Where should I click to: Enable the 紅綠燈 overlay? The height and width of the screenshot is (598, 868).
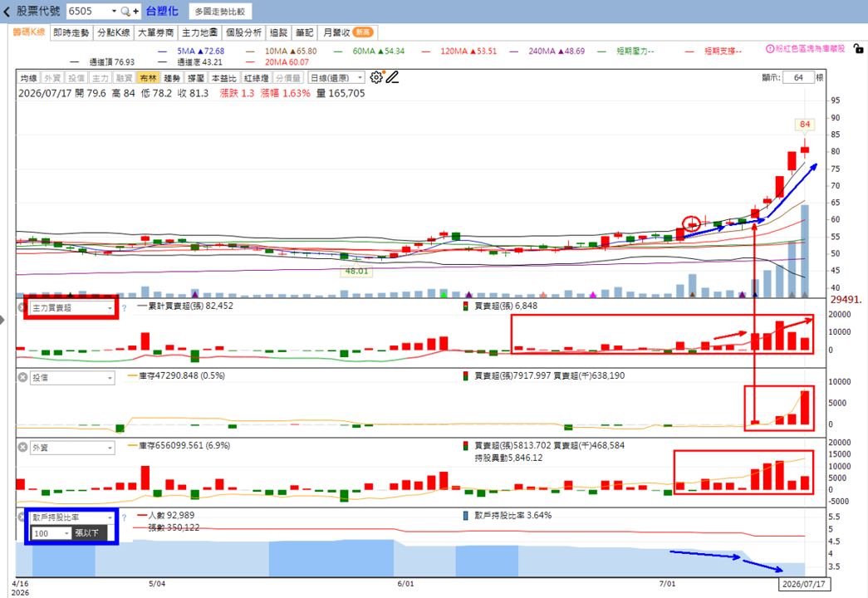[257, 78]
